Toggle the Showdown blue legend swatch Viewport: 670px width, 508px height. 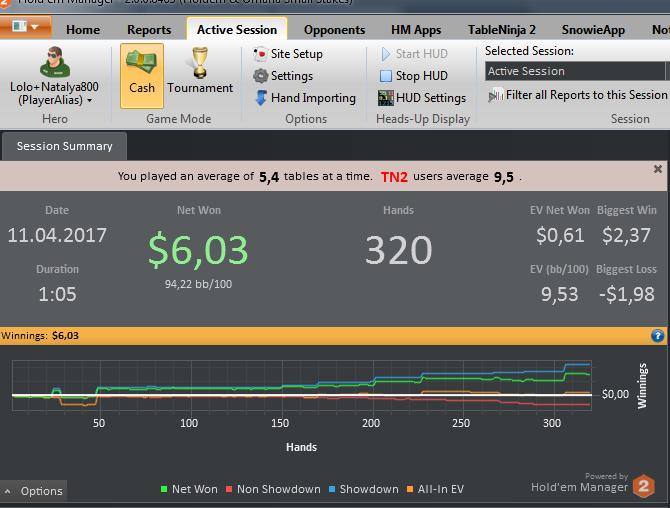332,489
